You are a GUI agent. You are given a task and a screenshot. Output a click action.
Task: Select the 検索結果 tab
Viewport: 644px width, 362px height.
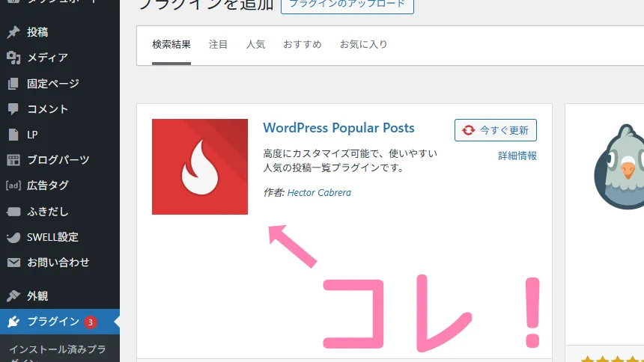click(171, 44)
